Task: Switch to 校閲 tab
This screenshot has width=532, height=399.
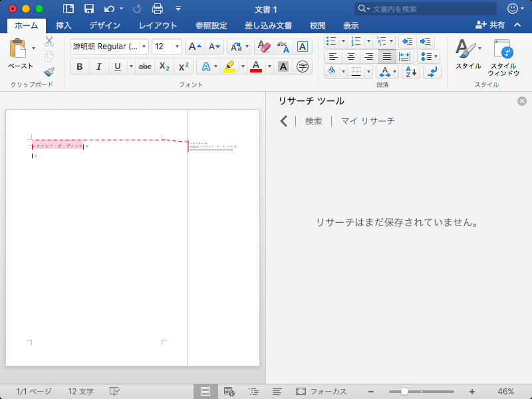Action: [x=318, y=25]
